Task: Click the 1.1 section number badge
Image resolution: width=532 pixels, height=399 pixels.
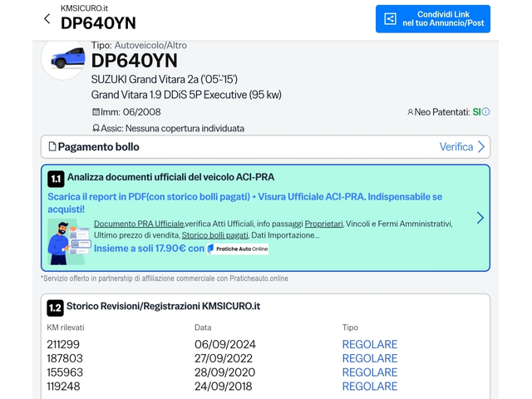Action: click(56, 178)
